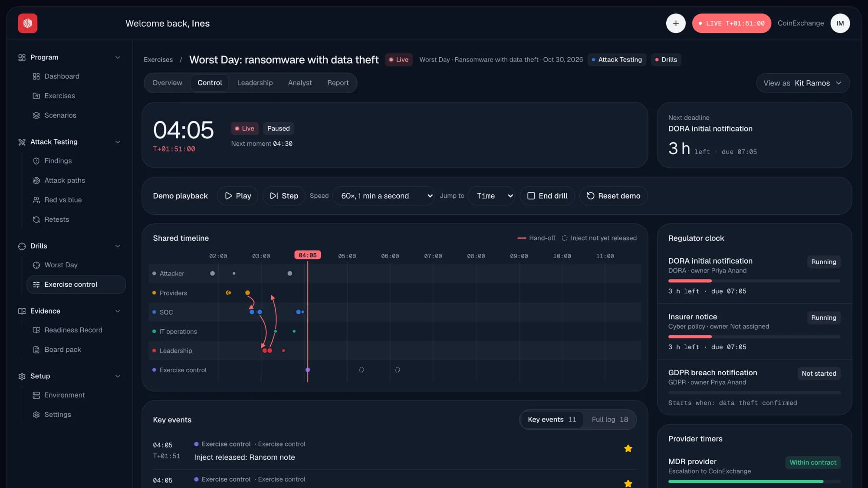The image size is (868, 488).
Task: Click the 04:05 timeline current-time marker
Action: click(x=308, y=255)
